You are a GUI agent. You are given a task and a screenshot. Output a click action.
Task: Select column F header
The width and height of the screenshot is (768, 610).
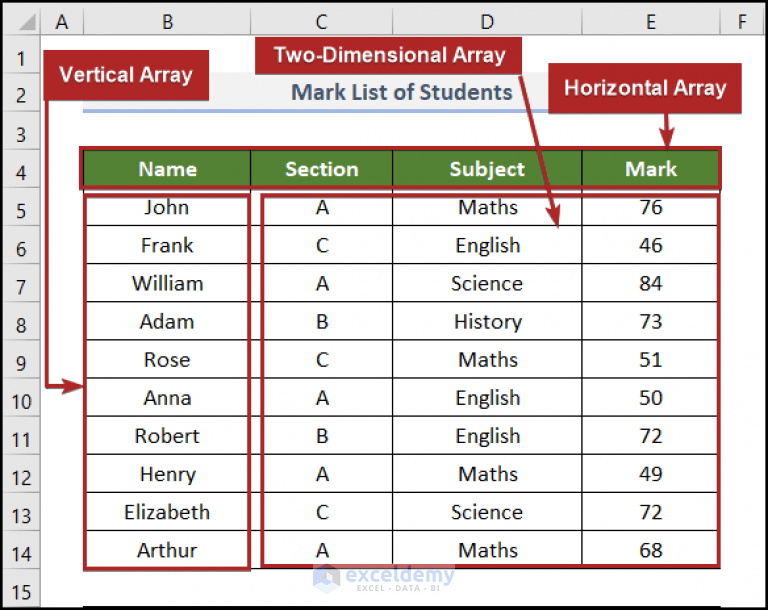coord(742,22)
